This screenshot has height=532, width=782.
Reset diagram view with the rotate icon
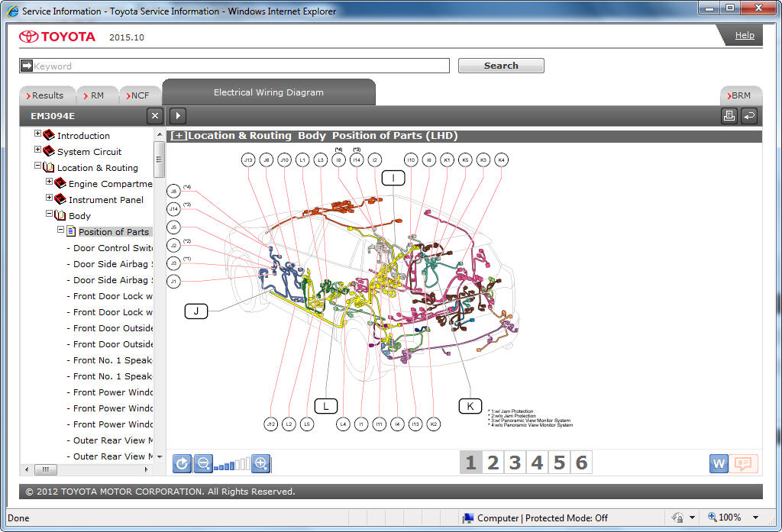coord(182,464)
